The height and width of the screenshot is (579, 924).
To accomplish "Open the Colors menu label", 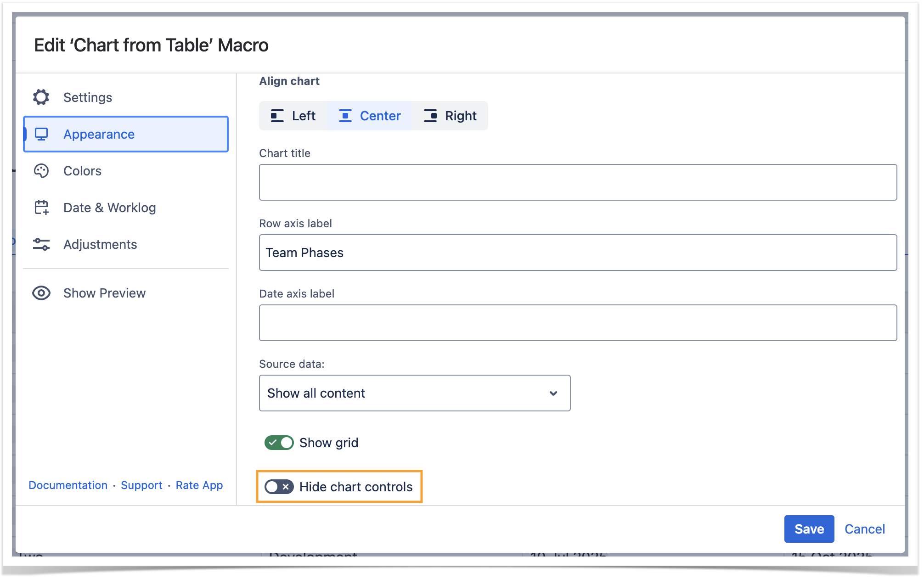I will click(82, 171).
